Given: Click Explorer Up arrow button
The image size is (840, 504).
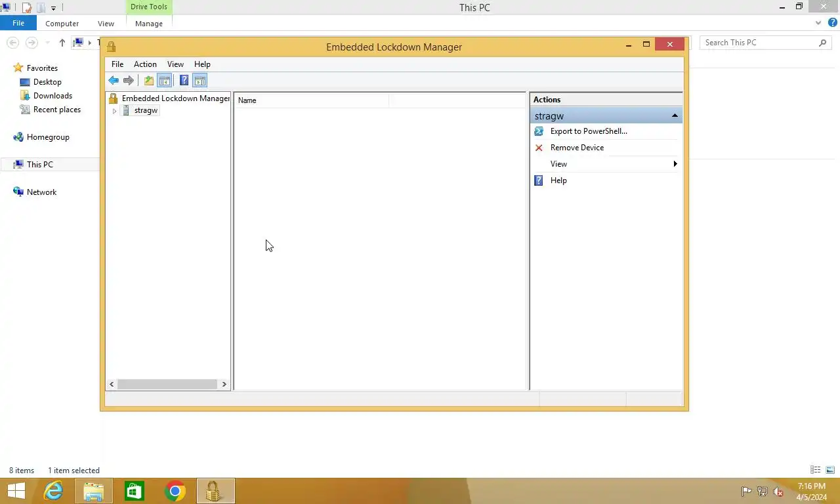Looking at the screenshot, I should tap(62, 43).
